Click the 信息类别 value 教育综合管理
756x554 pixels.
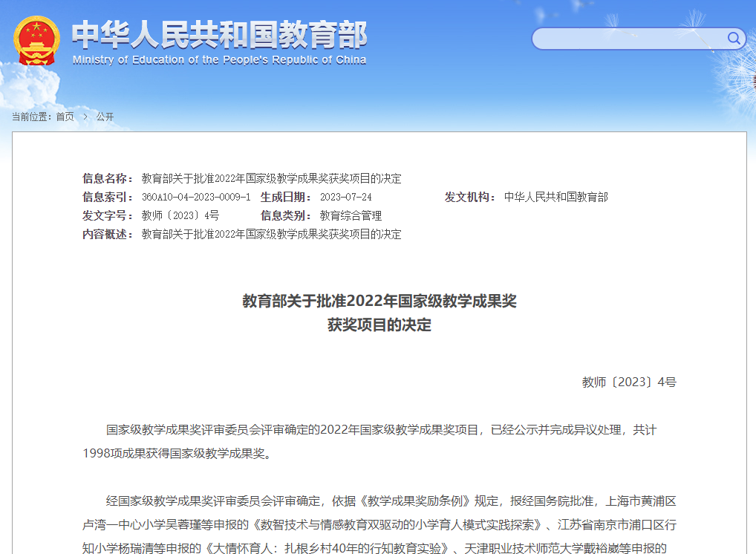pos(351,215)
